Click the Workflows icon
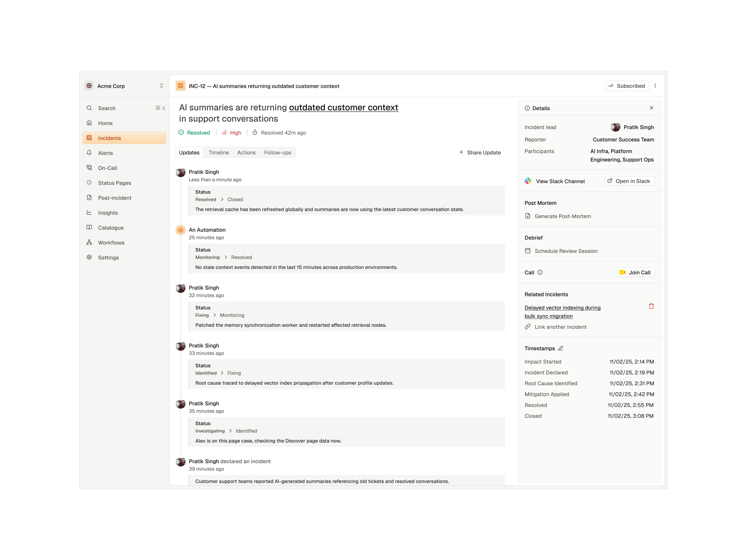 tap(89, 242)
